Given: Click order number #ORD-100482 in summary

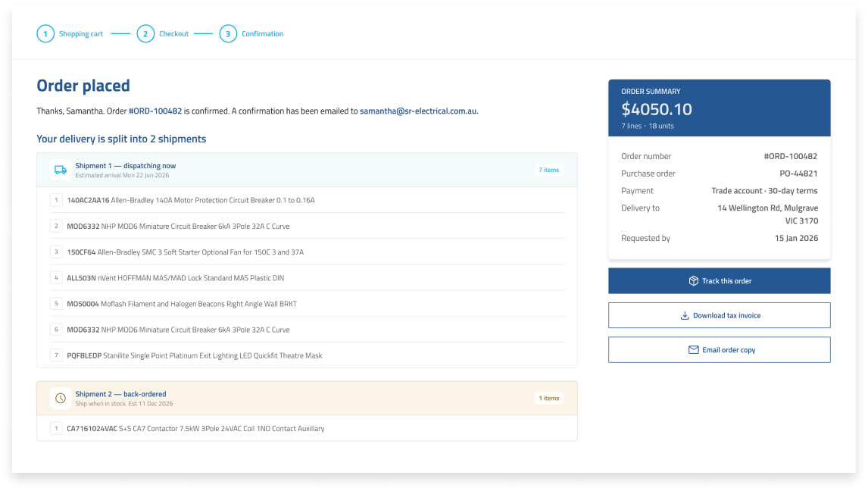Looking at the screenshot, I should tap(791, 156).
